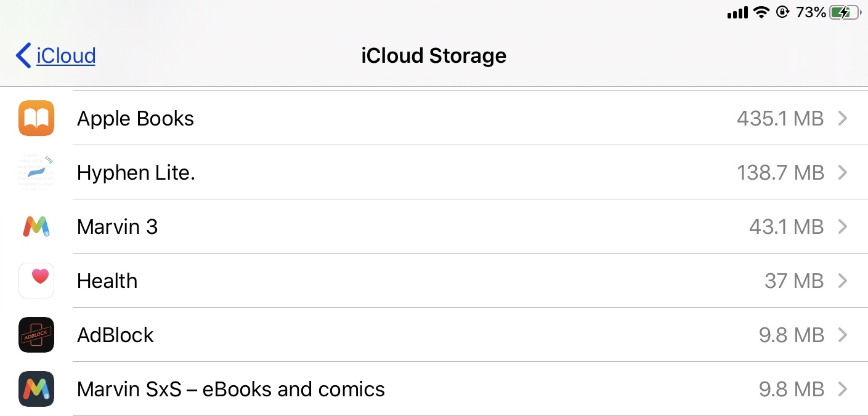Tap the Marvin SxS app icon
The height and width of the screenshot is (416, 868).
click(36, 389)
